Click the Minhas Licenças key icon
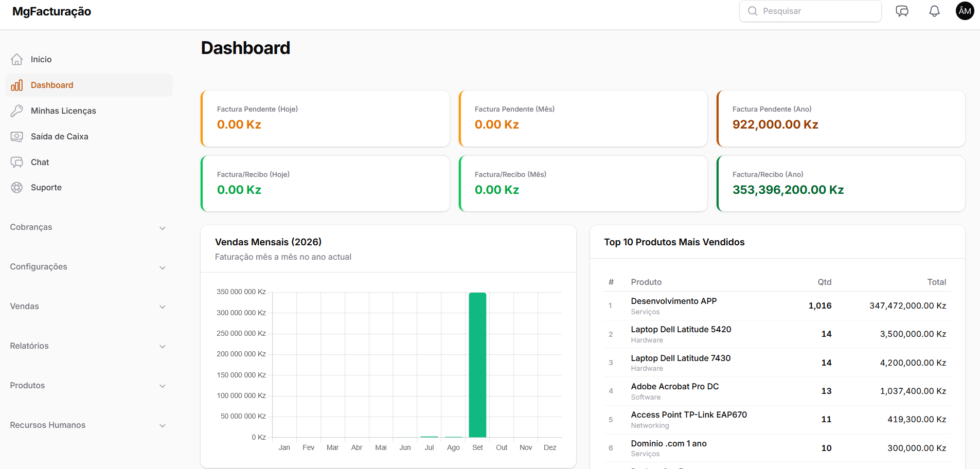 pos(17,111)
